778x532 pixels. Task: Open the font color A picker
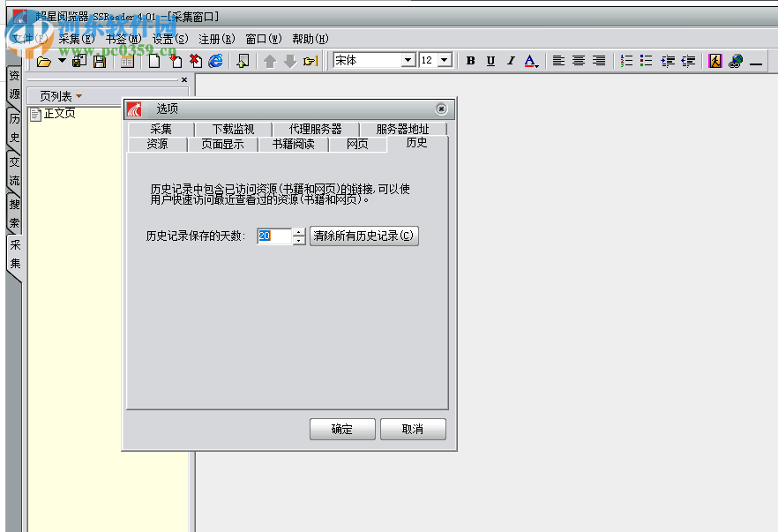[x=531, y=61]
